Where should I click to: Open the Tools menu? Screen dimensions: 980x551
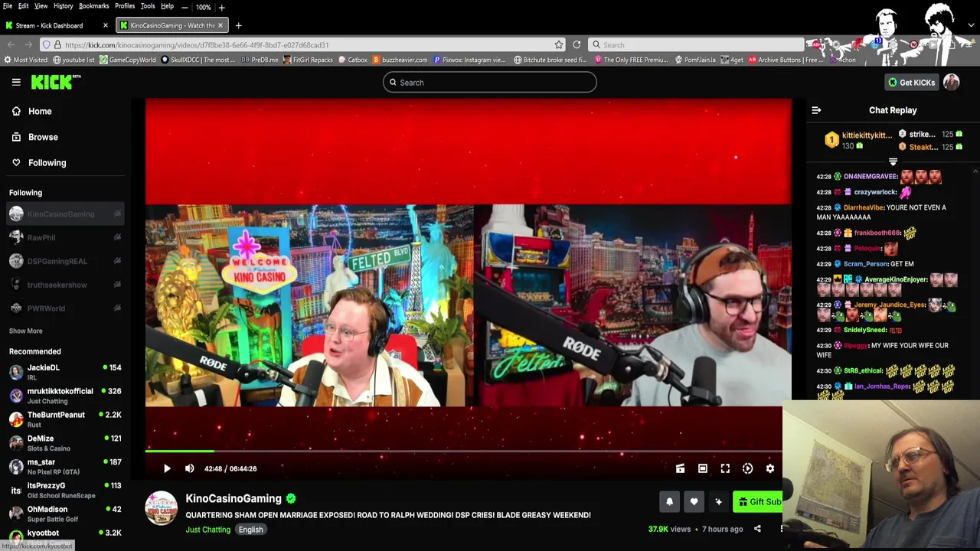(x=148, y=6)
